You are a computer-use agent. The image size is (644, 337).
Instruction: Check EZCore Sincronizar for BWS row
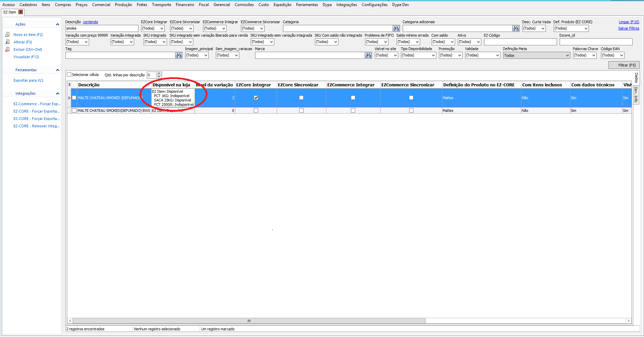coord(301,111)
